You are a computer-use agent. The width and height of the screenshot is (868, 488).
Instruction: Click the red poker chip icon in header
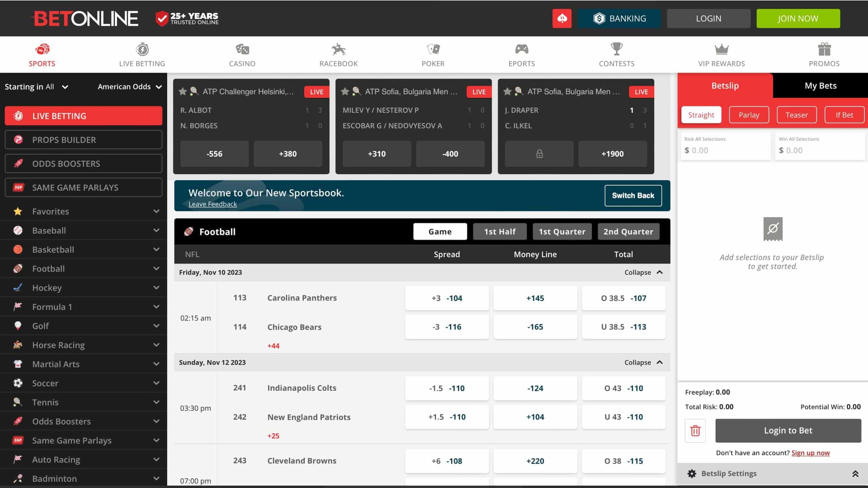(562, 18)
